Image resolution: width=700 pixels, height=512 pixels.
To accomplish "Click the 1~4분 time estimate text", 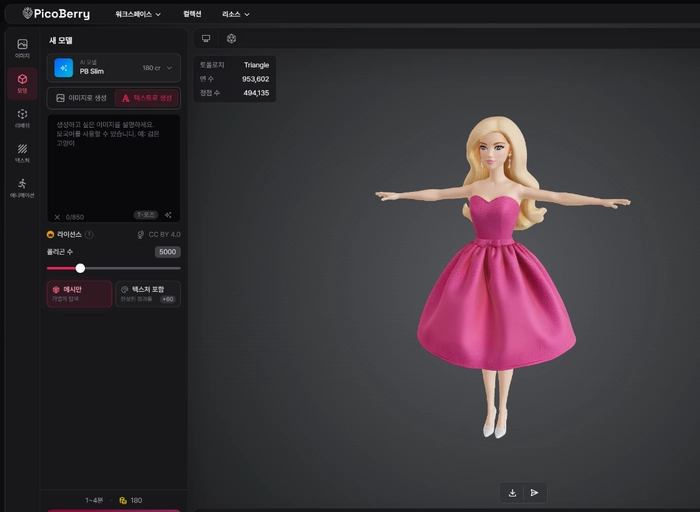I will pyautogui.click(x=94, y=500).
